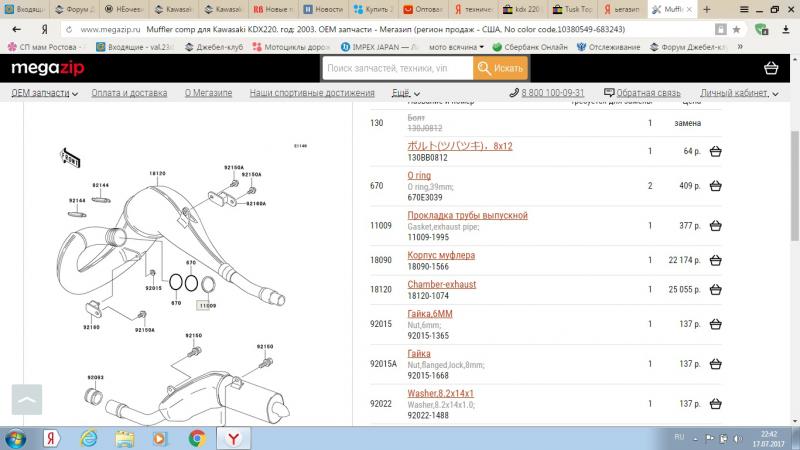
Task: Add Washer 92022-1488 to basket
Action: [x=716, y=404]
